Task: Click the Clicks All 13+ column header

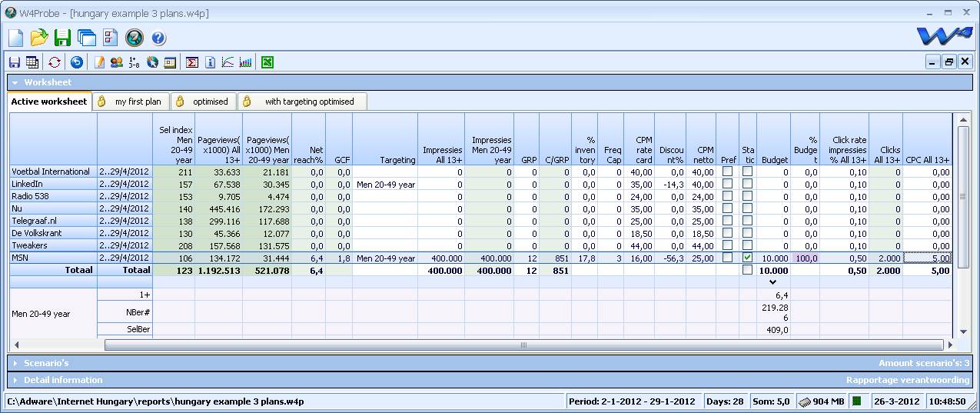Action: click(885, 139)
